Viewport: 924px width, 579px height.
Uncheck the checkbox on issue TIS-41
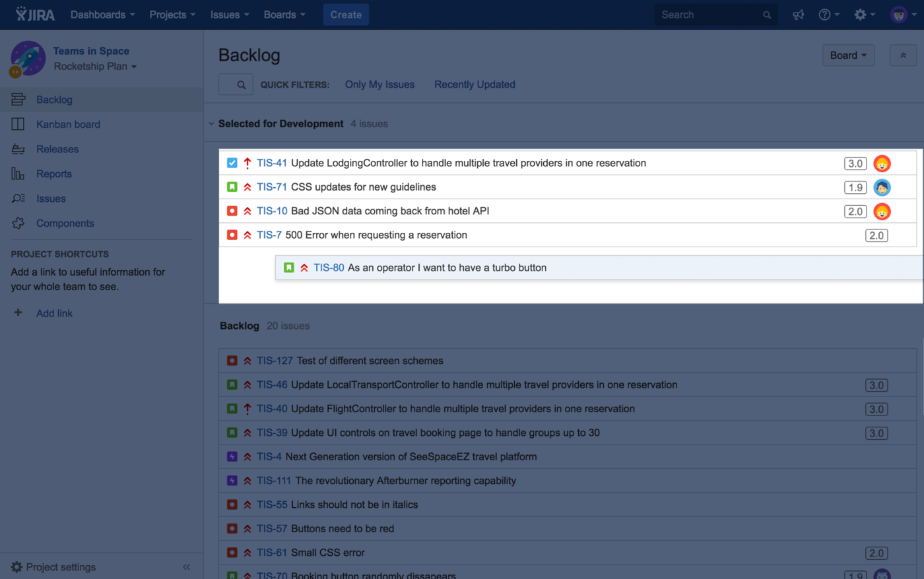click(232, 163)
